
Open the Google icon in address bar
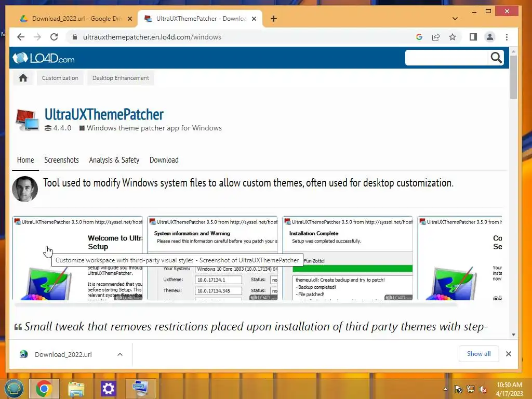[419, 37]
